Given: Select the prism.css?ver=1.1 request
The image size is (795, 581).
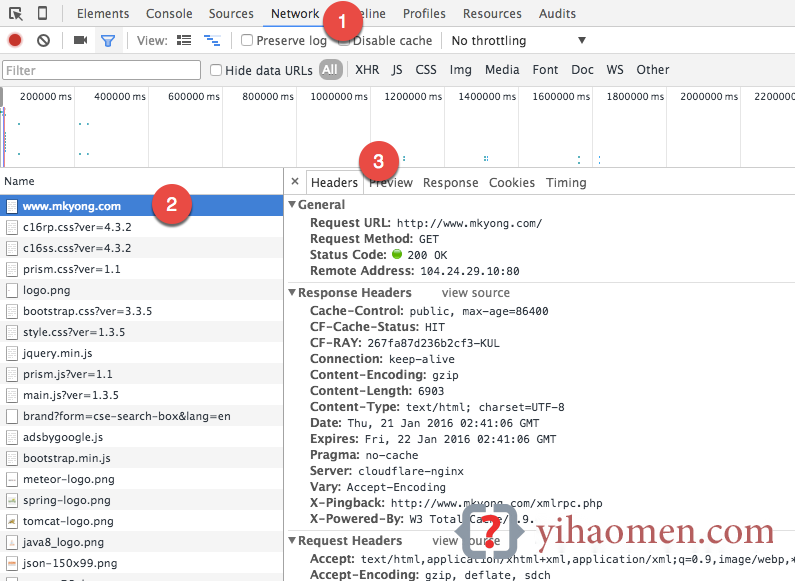Looking at the screenshot, I should click(141, 269).
